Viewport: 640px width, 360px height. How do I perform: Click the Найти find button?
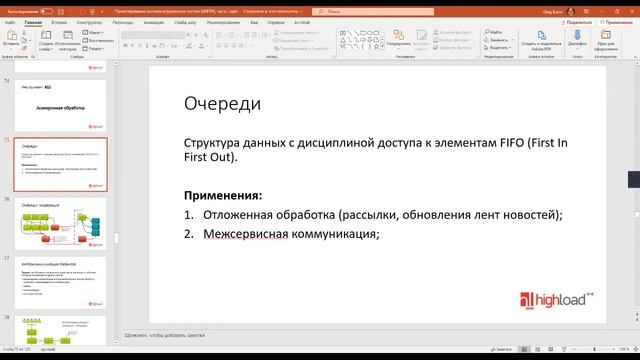[493, 32]
